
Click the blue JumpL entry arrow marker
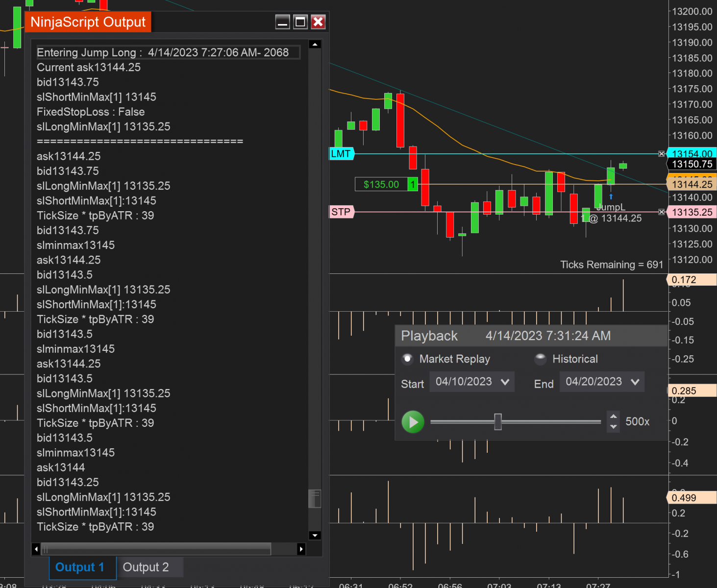(611, 197)
